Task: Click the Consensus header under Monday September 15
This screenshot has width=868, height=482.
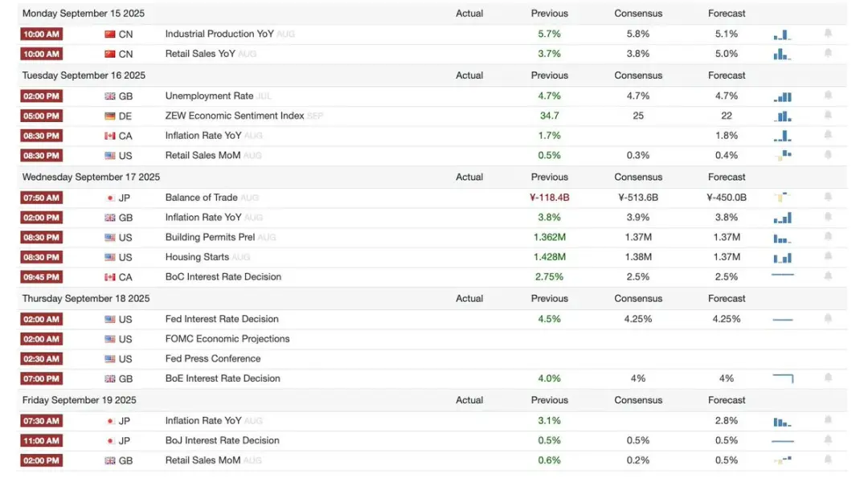Action: pos(638,14)
